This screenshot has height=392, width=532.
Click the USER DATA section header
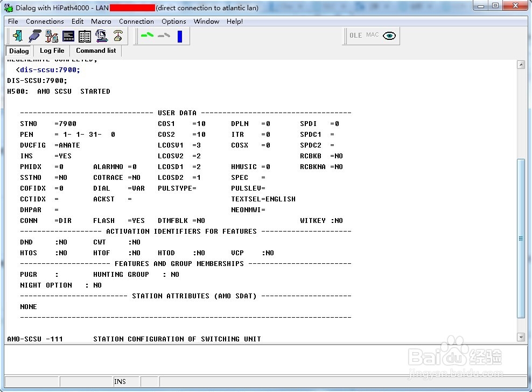pos(177,113)
